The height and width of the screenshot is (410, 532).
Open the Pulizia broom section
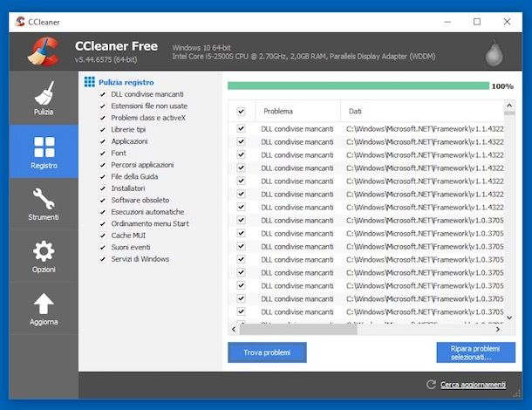click(x=44, y=98)
